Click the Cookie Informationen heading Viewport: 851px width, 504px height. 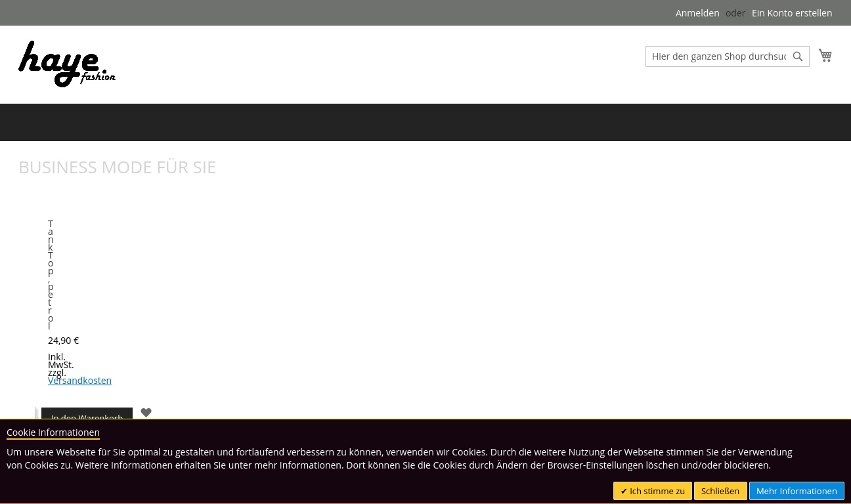[x=53, y=432]
